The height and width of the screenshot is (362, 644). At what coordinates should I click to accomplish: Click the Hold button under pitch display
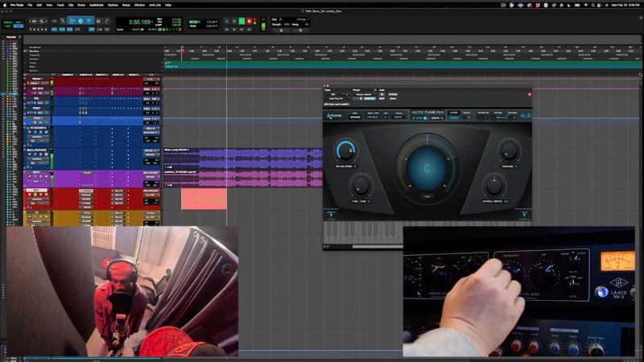(427, 196)
